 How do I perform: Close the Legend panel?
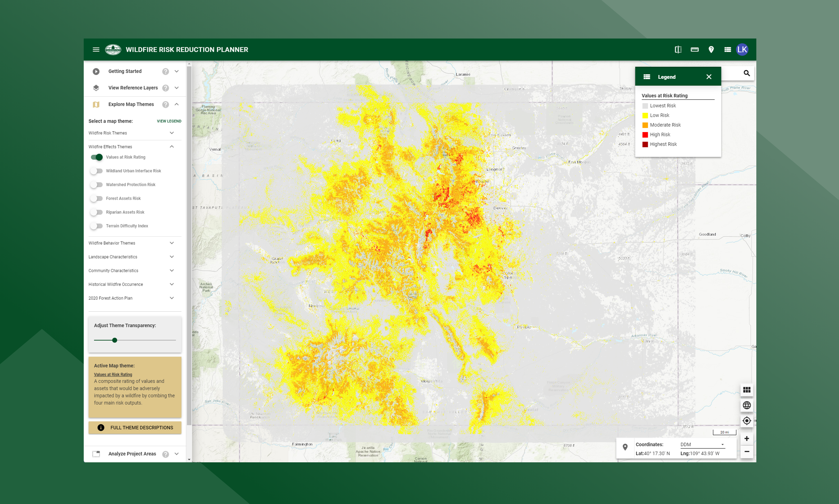point(709,77)
